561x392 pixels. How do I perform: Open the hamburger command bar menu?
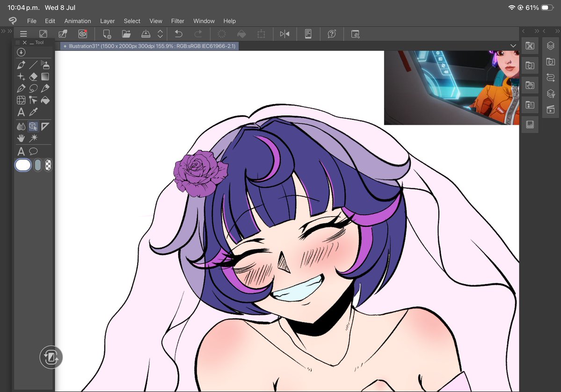click(x=23, y=34)
